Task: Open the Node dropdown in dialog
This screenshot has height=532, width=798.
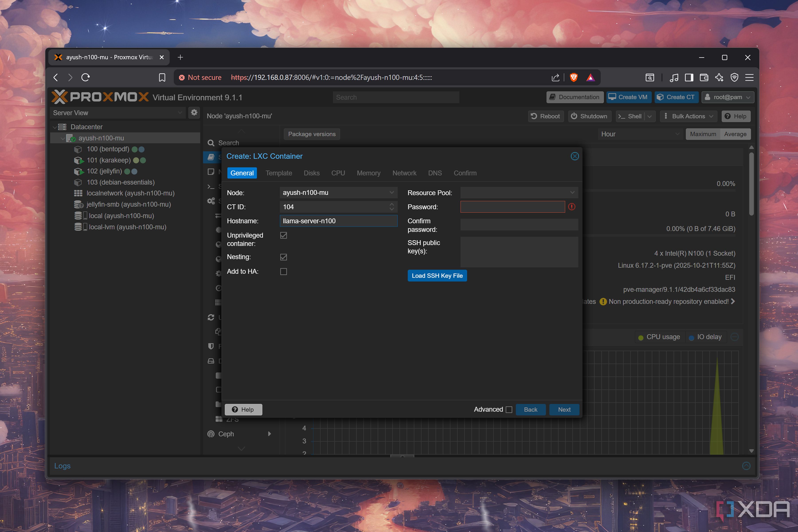Action: [x=392, y=193]
